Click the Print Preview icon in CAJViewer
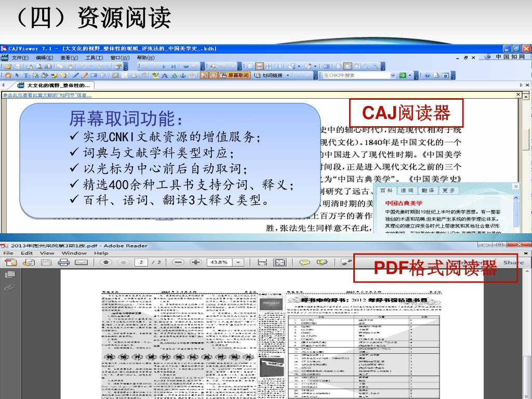Screen dimensions: 532x399 point(39,66)
